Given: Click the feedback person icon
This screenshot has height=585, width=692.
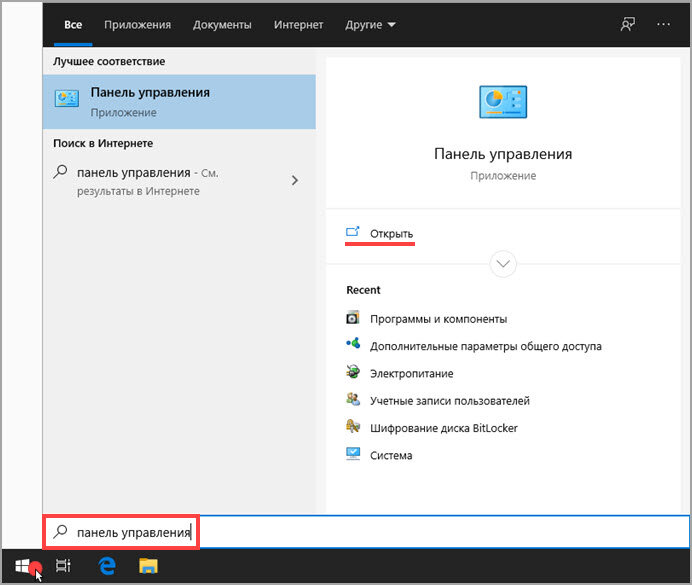Looking at the screenshot, I should click(628, 24).
